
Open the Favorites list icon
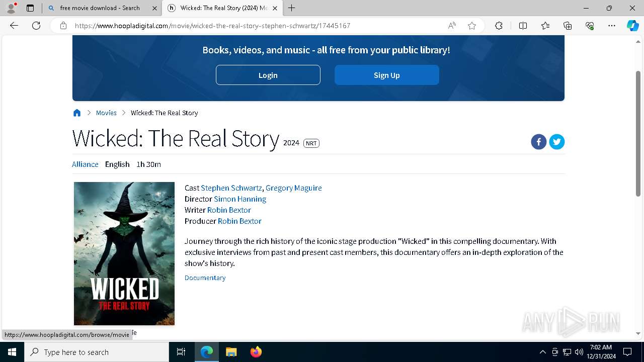(545, 26)
